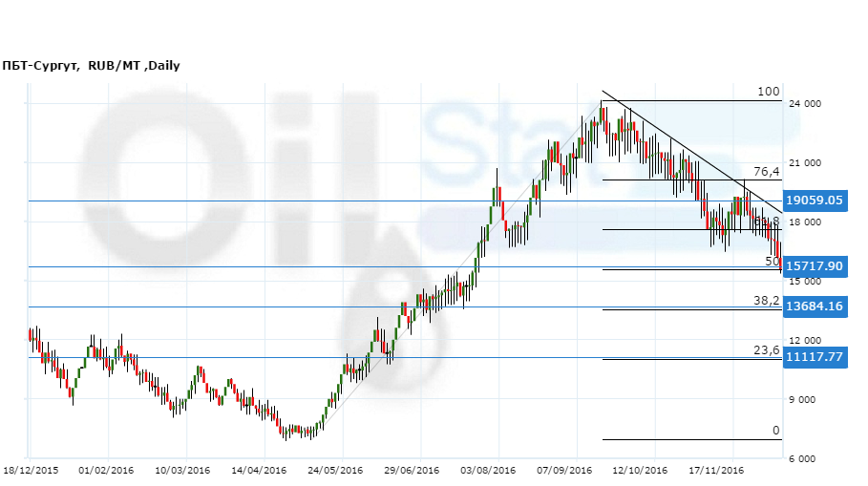The image size is (868, 486).
Task: Click the 17/11/2016 date axis label
Action: (716, 471)
